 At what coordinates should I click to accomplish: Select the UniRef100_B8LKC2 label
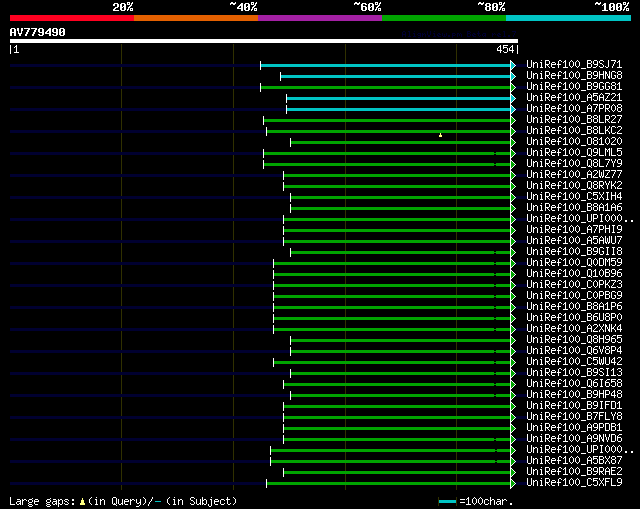click(574, 131)
